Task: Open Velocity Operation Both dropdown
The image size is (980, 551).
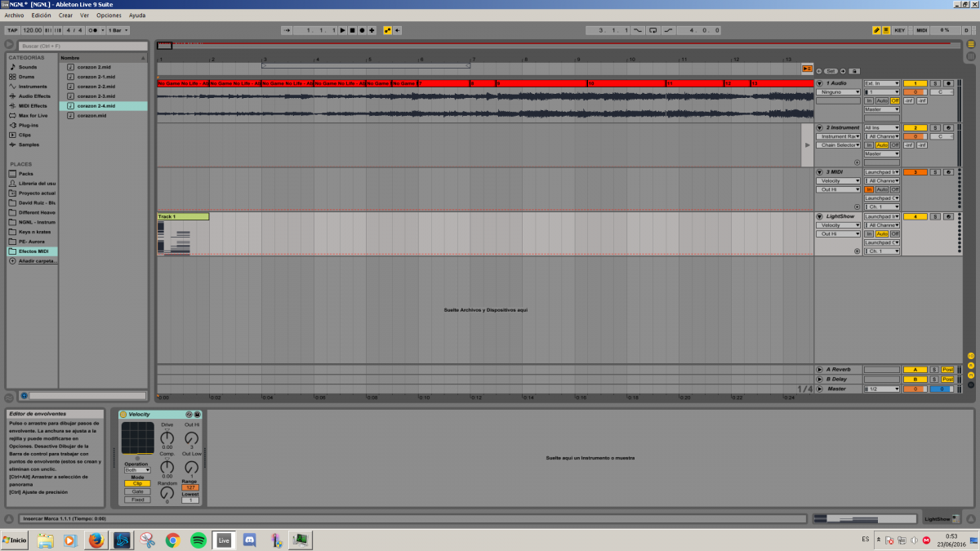Action: click(137, 470)
